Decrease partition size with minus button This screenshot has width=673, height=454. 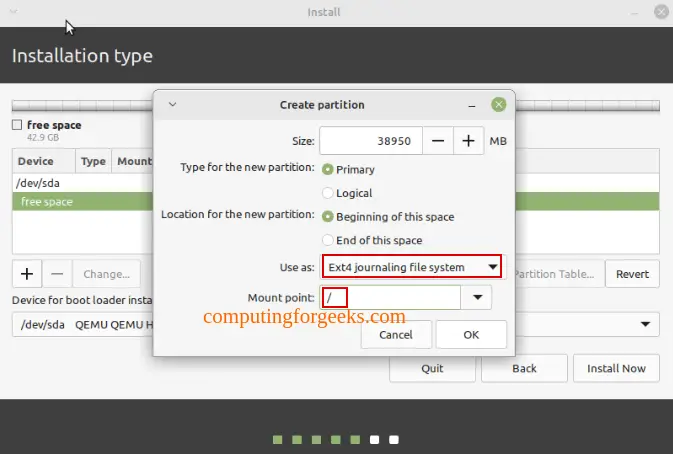click(438, 141)
